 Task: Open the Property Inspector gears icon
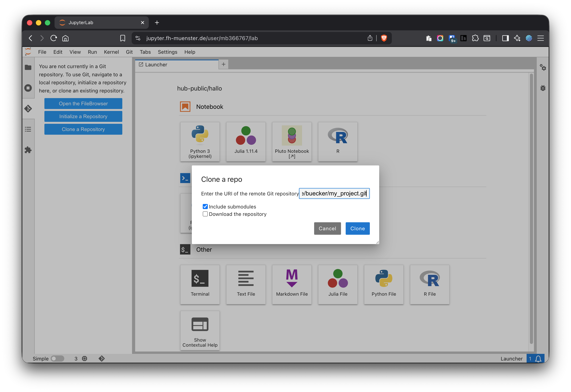[x=543, y=67]
